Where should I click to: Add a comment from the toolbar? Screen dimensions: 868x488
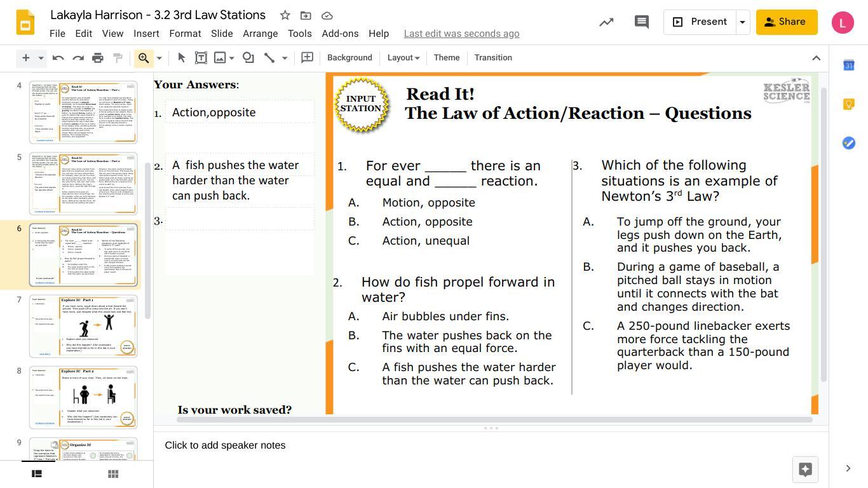307,58
